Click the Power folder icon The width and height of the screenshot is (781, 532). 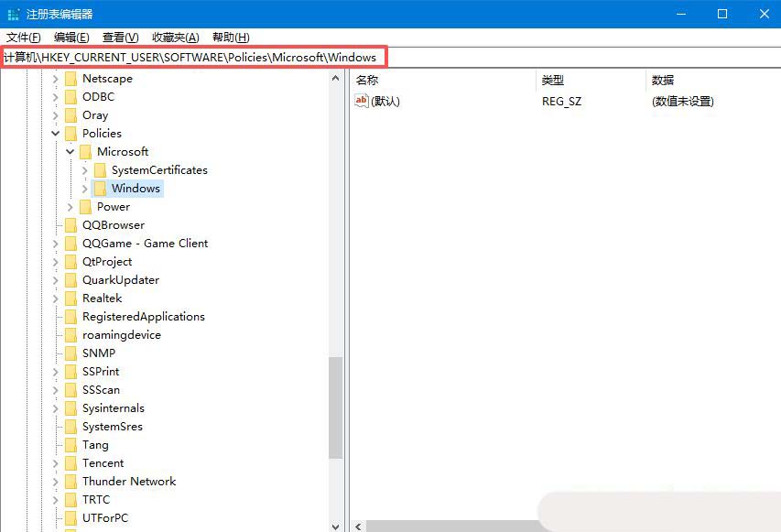tap(86, 207)
